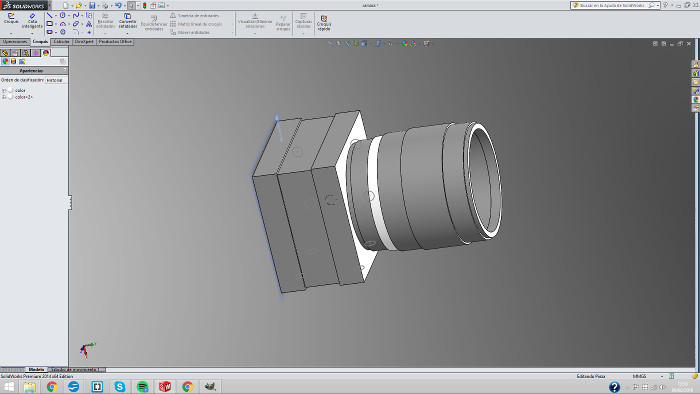Select the Arc sketch tool
Image resolution: width=700 pixels, height=394 pixels.
(63, 24)
